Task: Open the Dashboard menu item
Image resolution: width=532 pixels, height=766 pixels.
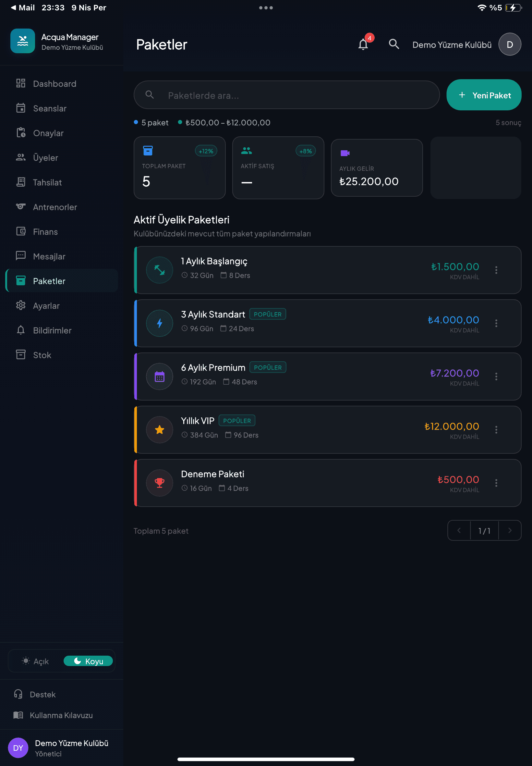Action: click(62, 83)
